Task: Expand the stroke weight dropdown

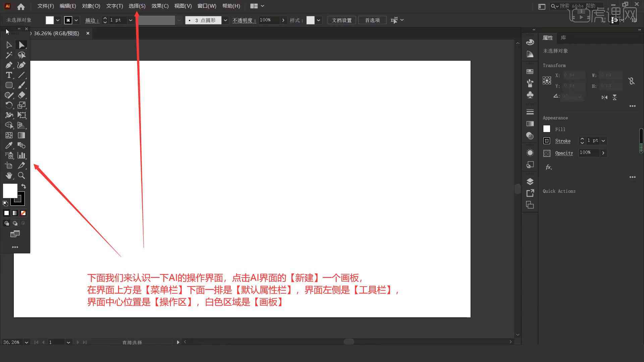Action: click(x=131, y=20)
